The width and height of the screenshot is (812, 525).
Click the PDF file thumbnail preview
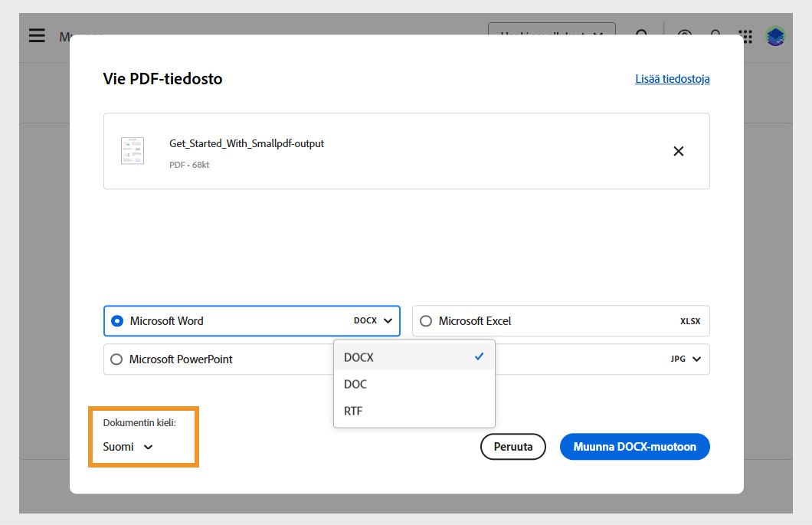(x=132, y=150)
